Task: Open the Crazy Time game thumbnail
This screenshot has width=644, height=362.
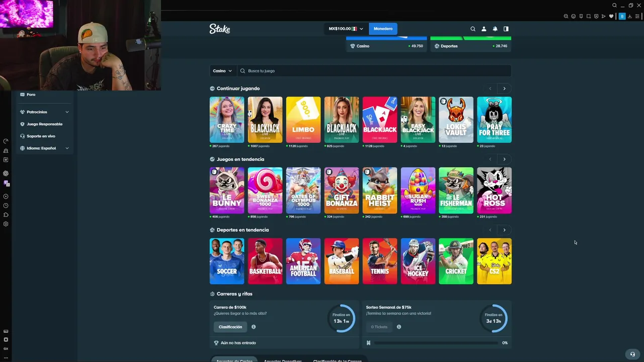Action: (227, 120)
